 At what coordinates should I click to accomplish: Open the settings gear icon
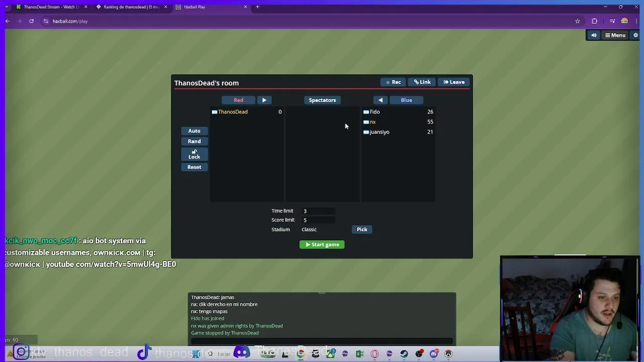coord(635,35)
